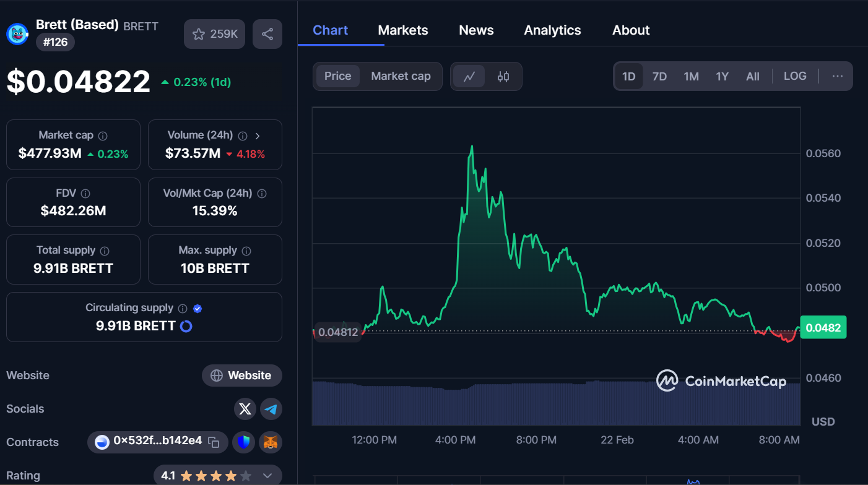Click the 22 Feb date axis label
The image size is (868, 485).
tap(617, 440)
